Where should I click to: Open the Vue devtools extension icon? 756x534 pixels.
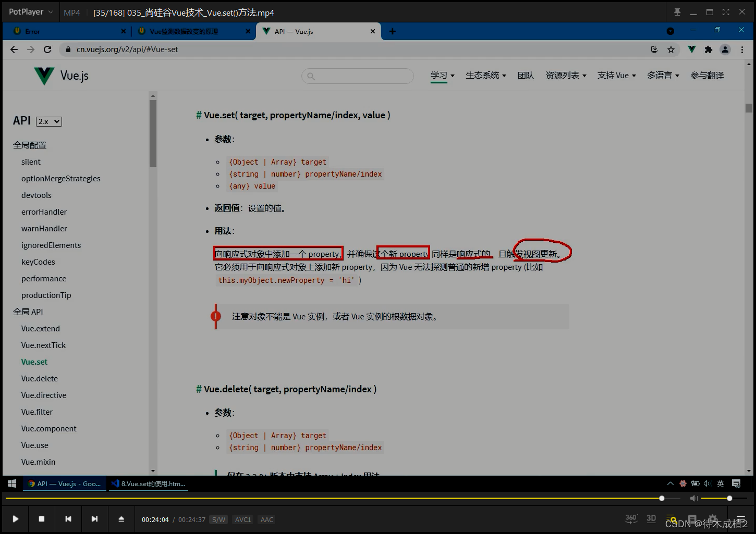point(692,49)
